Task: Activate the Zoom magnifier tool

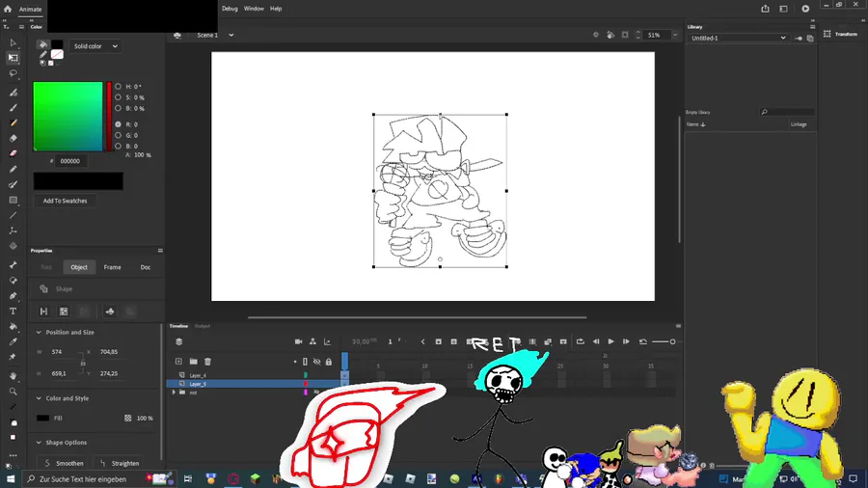Action: click(x=13, y=392)
